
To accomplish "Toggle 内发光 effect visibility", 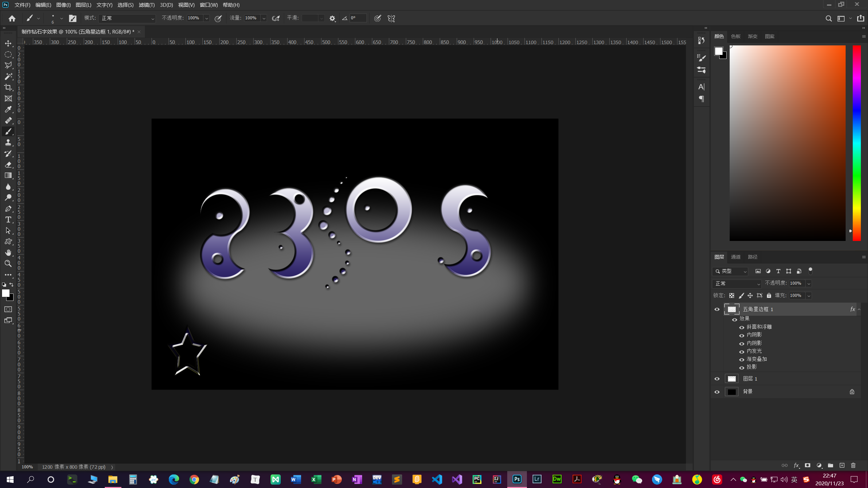I will tap(742, 351).
